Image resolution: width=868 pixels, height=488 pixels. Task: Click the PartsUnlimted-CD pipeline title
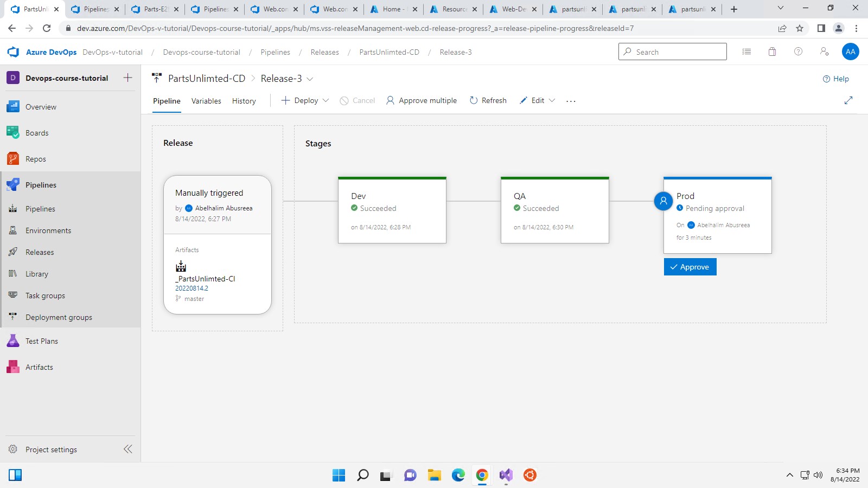207,79
